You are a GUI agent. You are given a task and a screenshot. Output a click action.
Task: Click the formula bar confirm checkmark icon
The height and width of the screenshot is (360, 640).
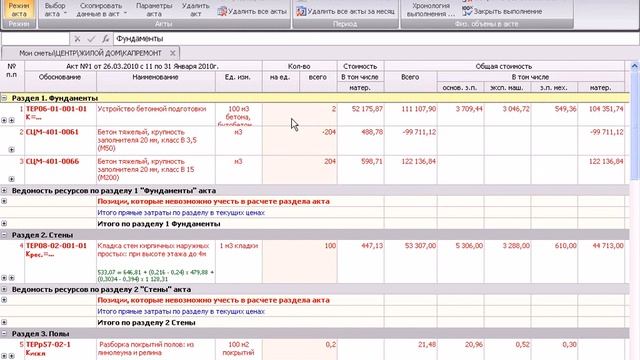point(91,39)
